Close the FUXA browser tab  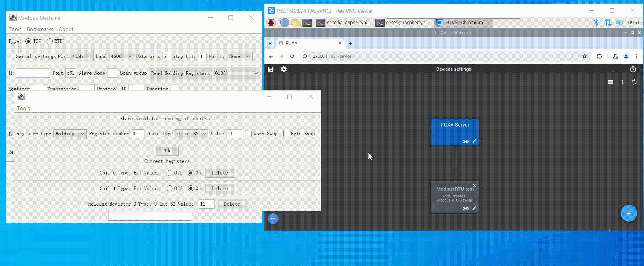coord(340,43)
